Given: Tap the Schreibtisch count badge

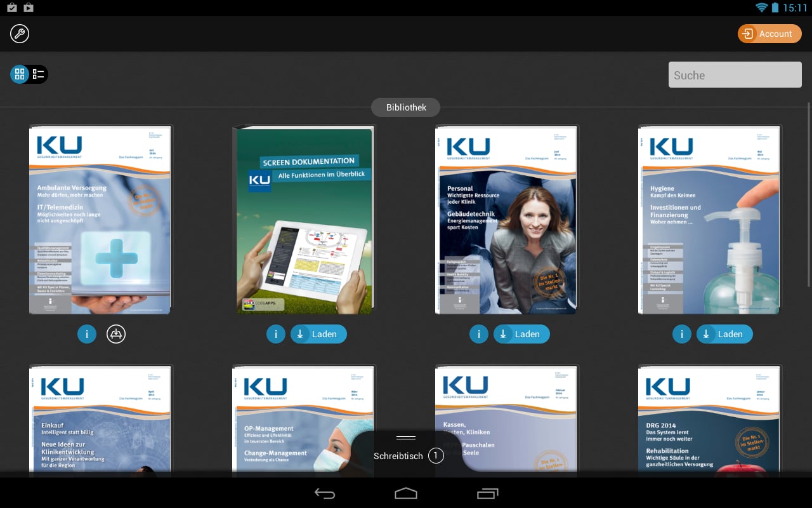Looking at the screenshot, I should 435,455.
